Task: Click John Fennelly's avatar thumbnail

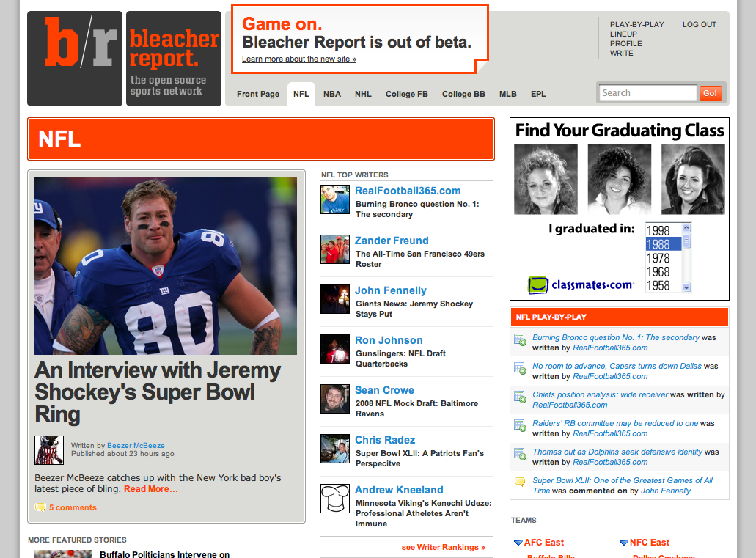Action: (x=335, y=299)
